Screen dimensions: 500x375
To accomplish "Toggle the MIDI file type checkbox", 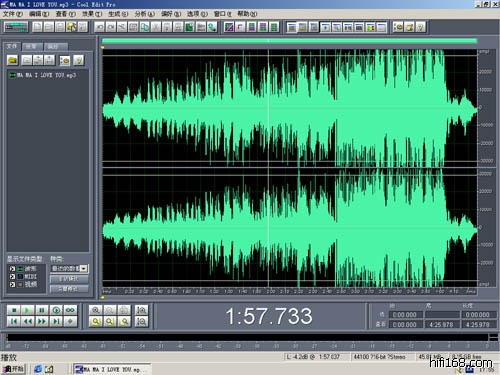I will 12,276.
